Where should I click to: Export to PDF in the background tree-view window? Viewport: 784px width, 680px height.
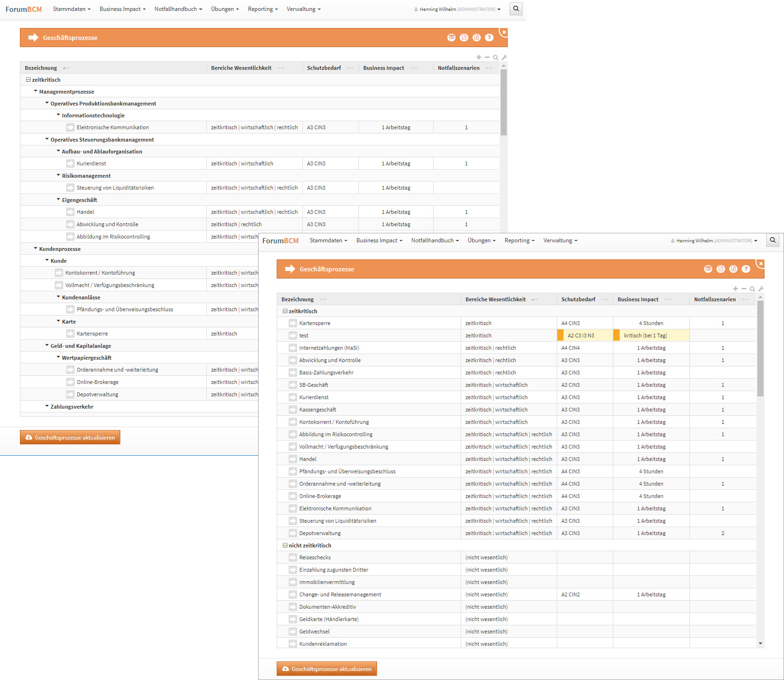pyautogui.click(x=464, y=38)
